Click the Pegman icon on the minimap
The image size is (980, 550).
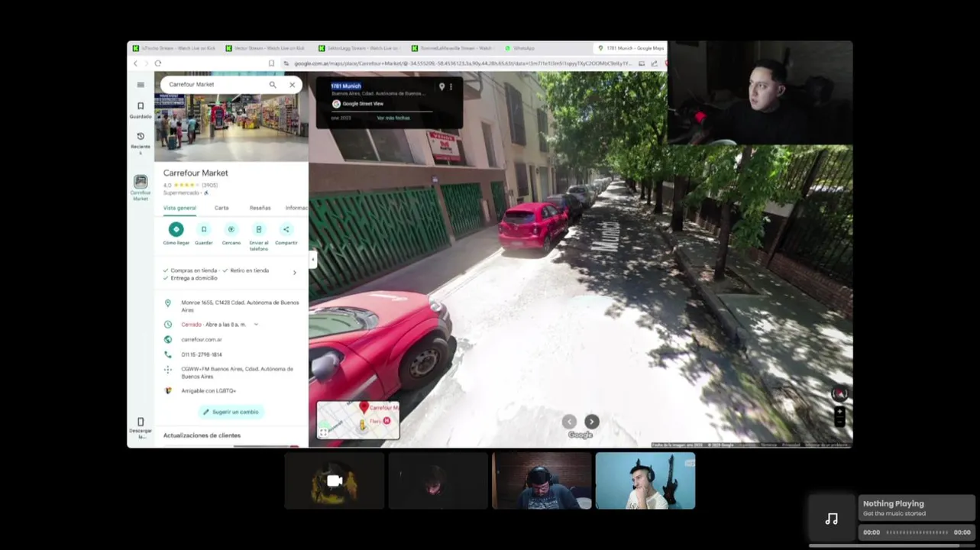[363, 424]
